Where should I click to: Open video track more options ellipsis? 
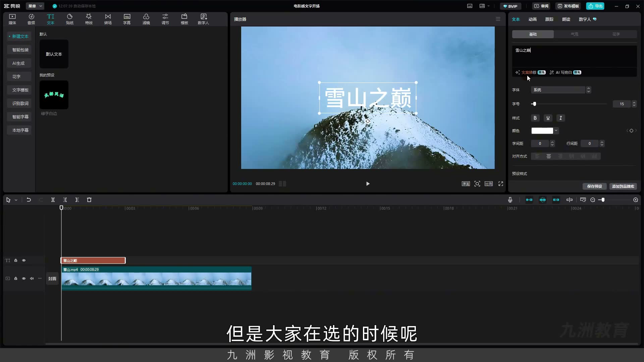coord(40,279)
